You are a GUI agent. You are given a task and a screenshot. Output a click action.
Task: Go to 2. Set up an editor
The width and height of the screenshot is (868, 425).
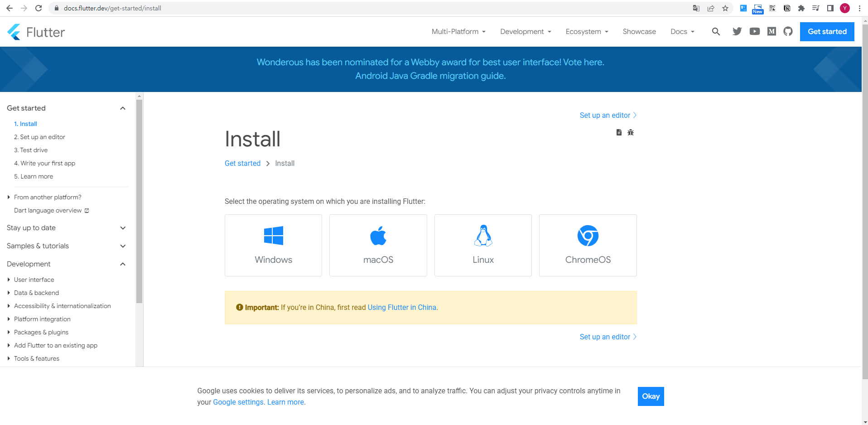click(x=39, y=137)
